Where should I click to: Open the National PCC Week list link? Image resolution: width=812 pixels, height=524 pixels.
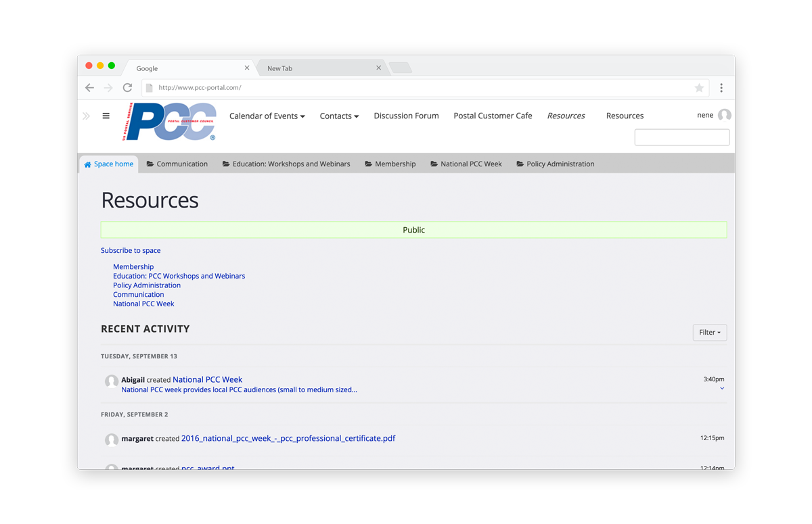pos(143,304)
